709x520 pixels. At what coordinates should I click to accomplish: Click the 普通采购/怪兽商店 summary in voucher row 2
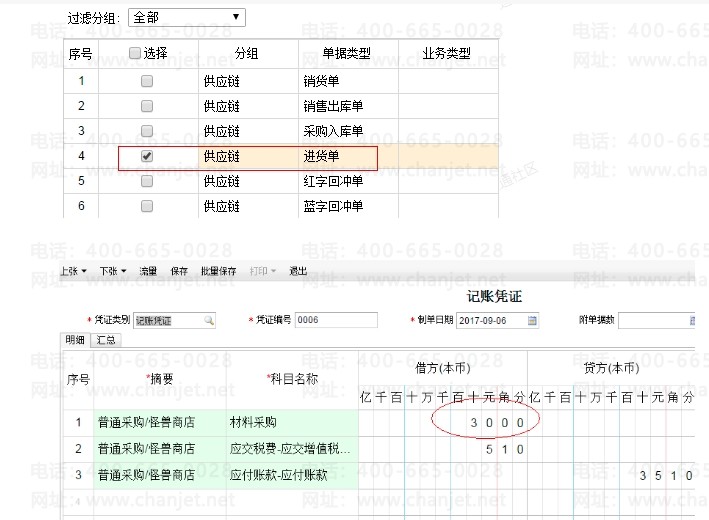[x=160, y=449]
